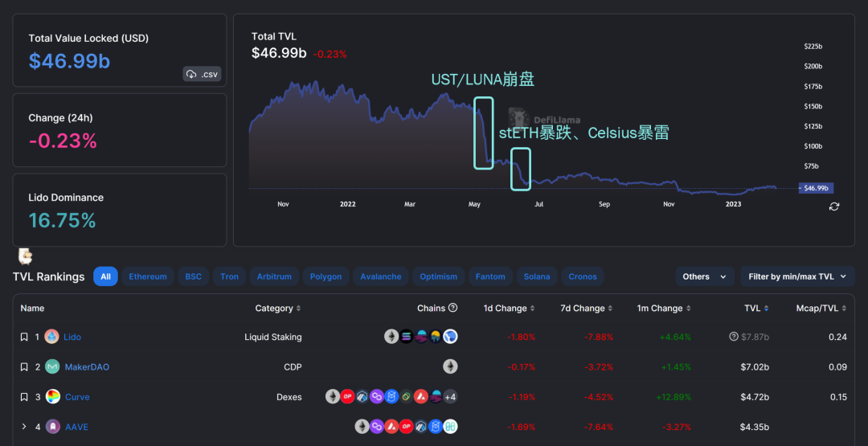Click the Total Value Locked $46.99b figure
868x446 pixels.
70,61
